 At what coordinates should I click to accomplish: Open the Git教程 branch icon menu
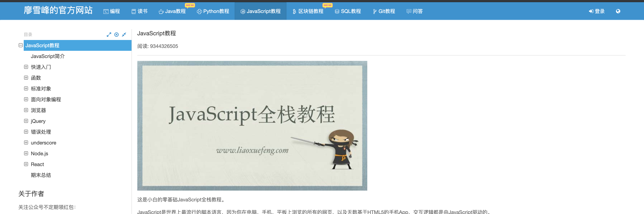coord(384,11)
